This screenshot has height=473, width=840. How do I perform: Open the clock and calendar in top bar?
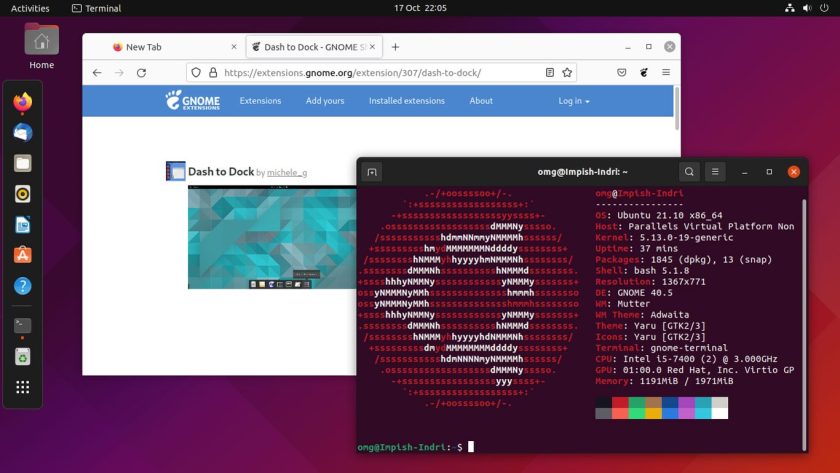tap(420, 8)
